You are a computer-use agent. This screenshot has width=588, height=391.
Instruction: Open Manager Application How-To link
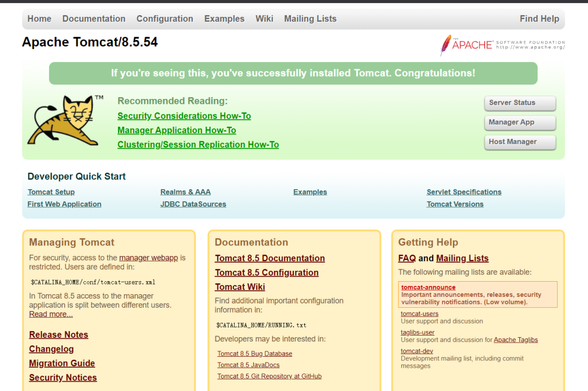click(x=176, y=131)
